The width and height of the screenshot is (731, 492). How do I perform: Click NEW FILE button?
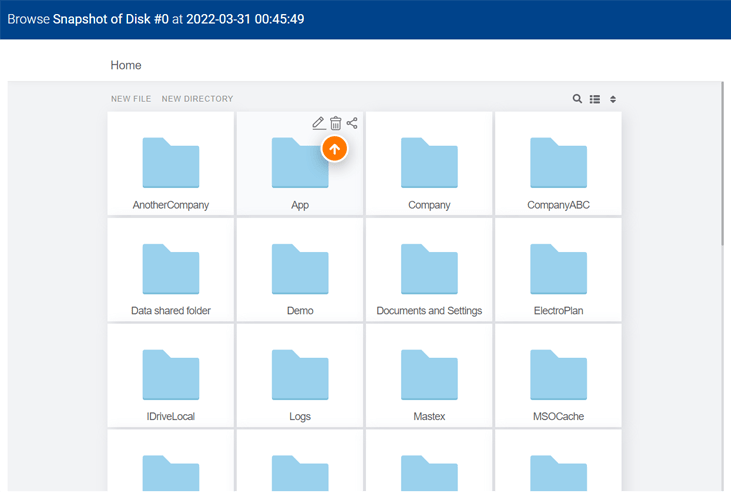point(131,99)
